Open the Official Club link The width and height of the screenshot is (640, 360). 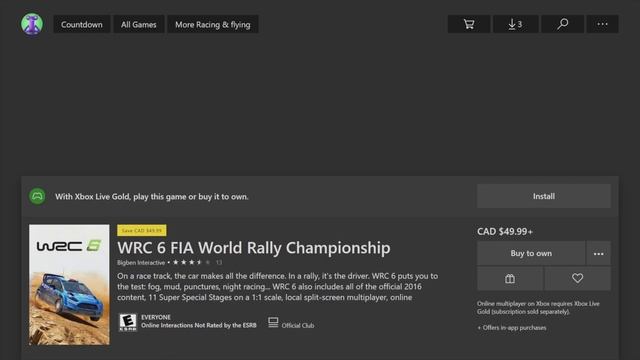click(291, 323)
